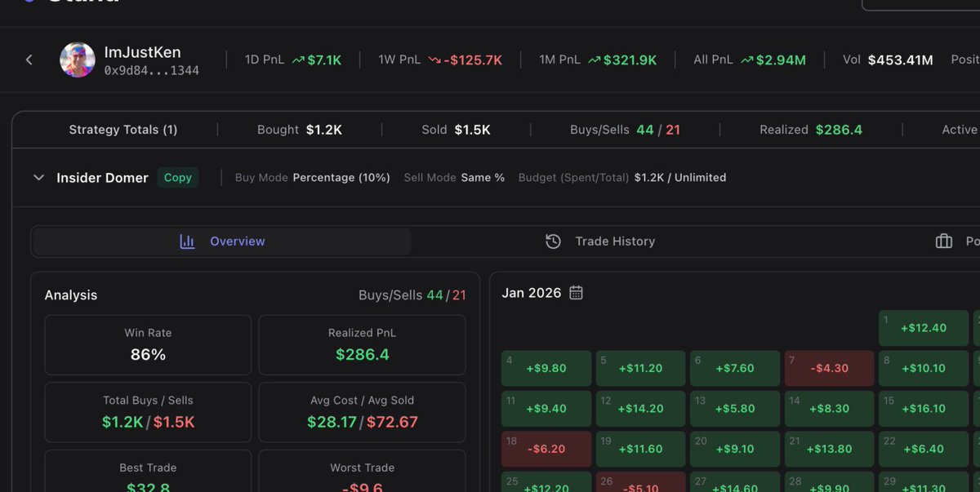Select calendar day 4 with +$9.80
The image size is (980, 492).
tap(546, 368)
